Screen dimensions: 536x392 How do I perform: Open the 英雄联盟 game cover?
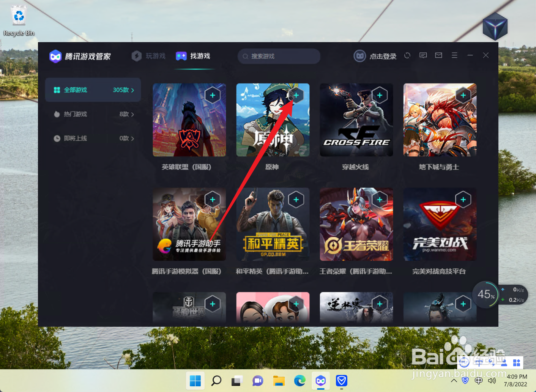(189, 120)
